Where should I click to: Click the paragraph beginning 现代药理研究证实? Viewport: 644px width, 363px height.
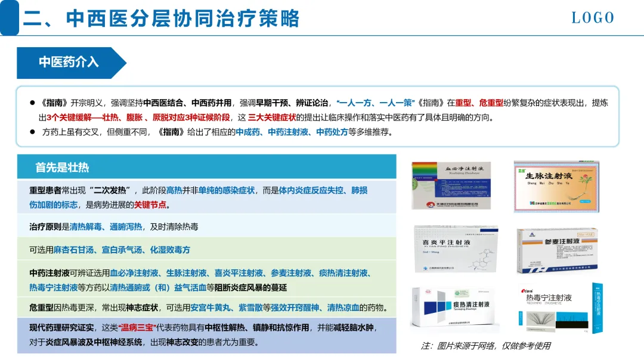pyautogui.click(x=206, y=334)
